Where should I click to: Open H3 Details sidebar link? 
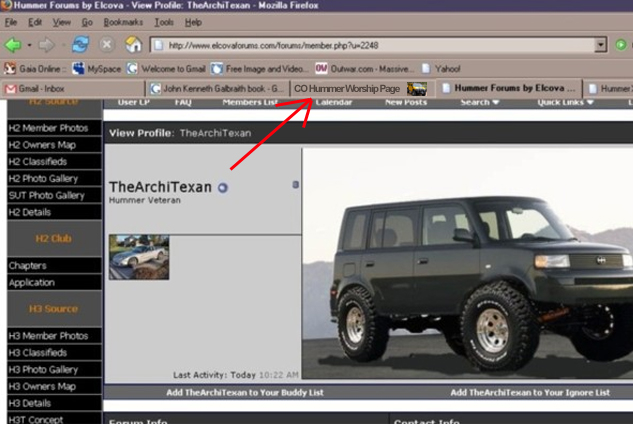point(54,403)
